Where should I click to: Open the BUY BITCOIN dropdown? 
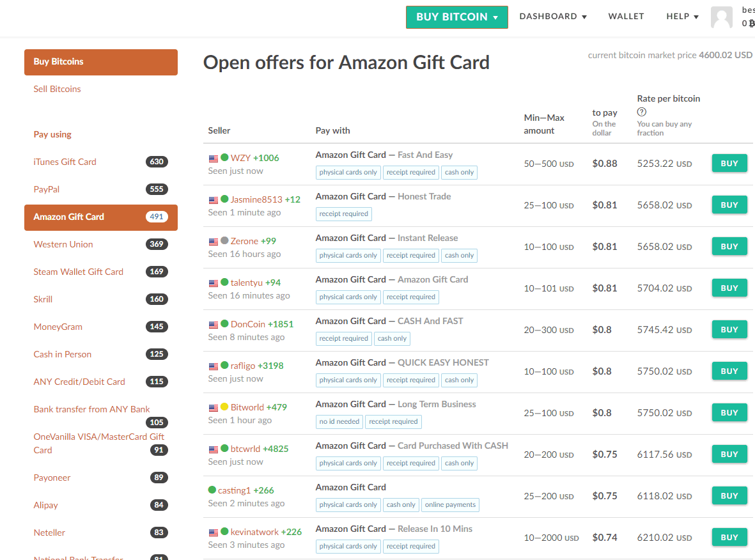tap(456, 17)
